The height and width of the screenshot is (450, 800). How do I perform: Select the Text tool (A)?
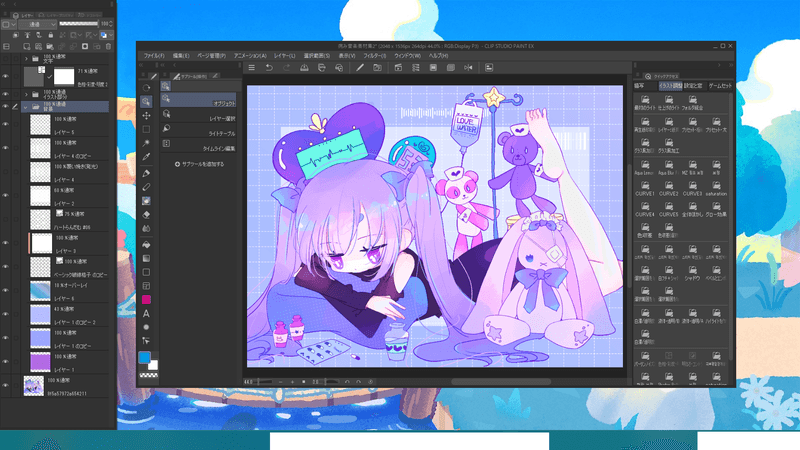click(146, 313)
